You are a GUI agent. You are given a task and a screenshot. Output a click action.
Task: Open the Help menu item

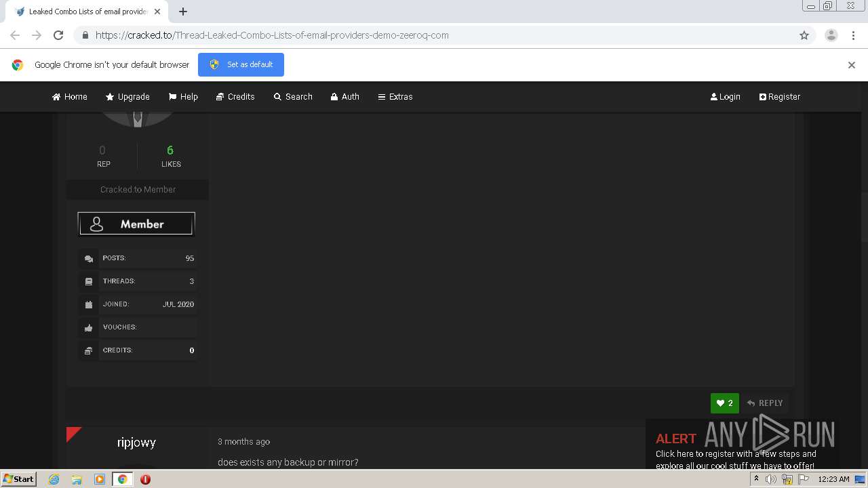tap(183, 97)
